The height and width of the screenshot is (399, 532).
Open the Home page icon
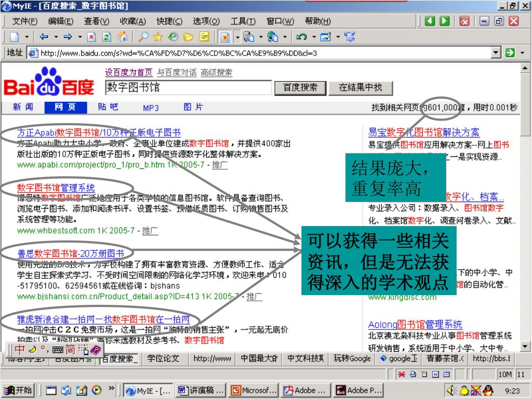123,37
